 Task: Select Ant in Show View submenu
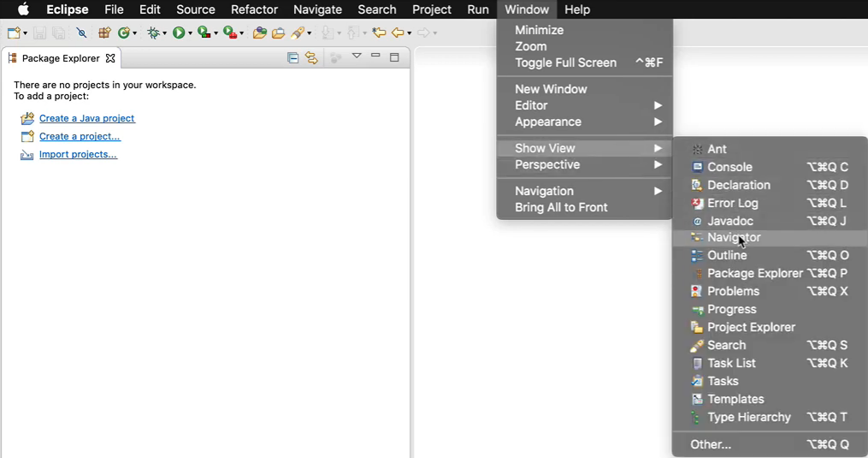770,149
